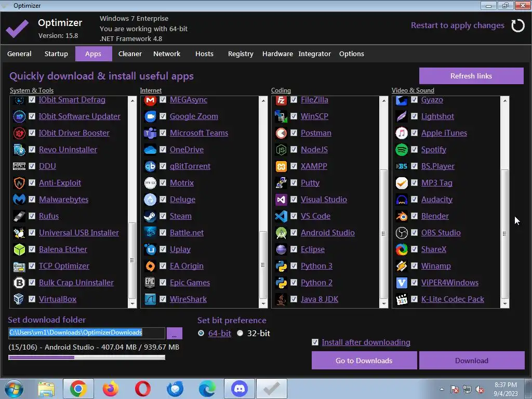Image resolution: width=532 pixels, height=399 pixels.
Task: Open the K-Lite Codec Pack link
Action: 453,299
